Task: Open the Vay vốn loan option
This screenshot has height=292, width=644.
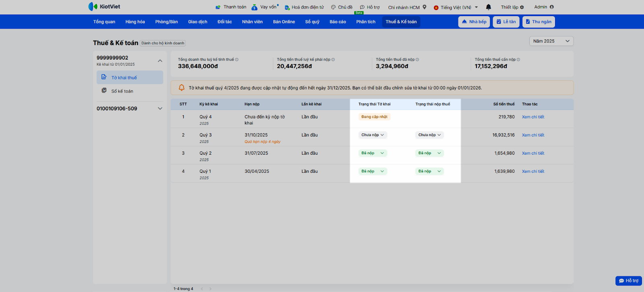Action: 265,7
